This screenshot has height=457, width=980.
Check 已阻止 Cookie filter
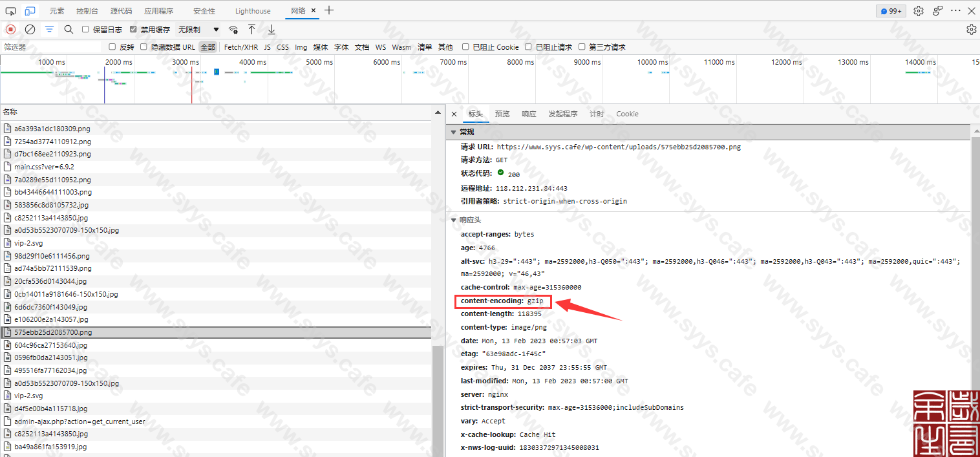coord(465,47)
